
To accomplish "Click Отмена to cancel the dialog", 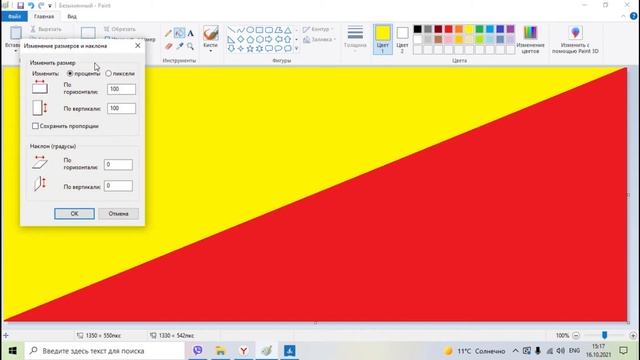I will (x=118, y=213).
